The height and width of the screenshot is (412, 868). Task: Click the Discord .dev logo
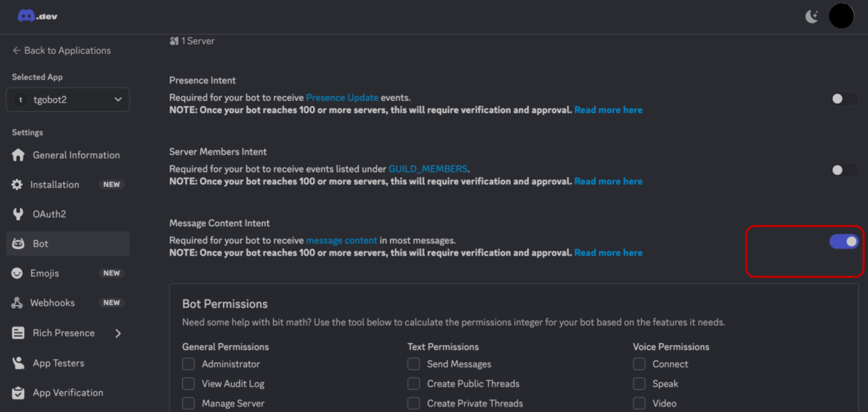38,16
